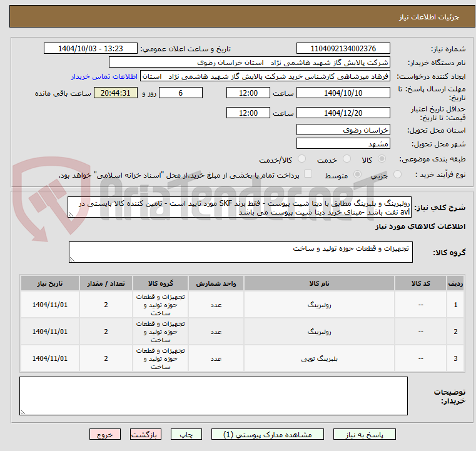
Task: Click the date 1404/11/01 in row 1
Action: coord(50,305)
